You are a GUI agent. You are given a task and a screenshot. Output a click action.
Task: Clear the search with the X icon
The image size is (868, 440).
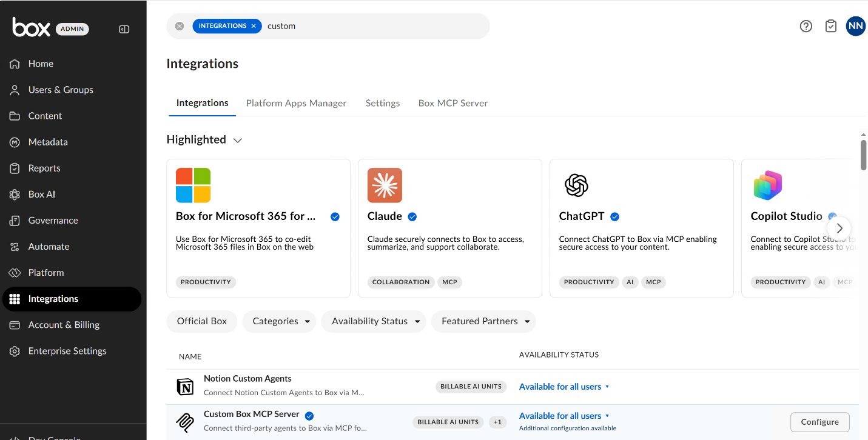coord(180,26)
